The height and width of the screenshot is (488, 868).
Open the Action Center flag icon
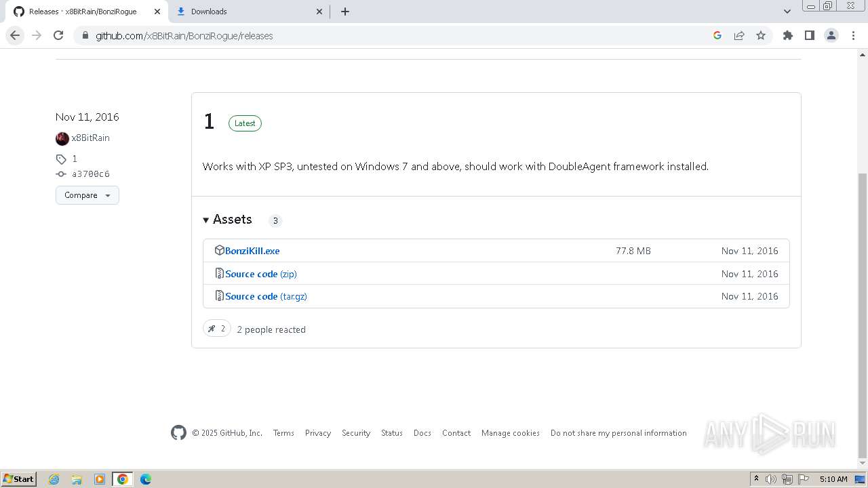804,479
